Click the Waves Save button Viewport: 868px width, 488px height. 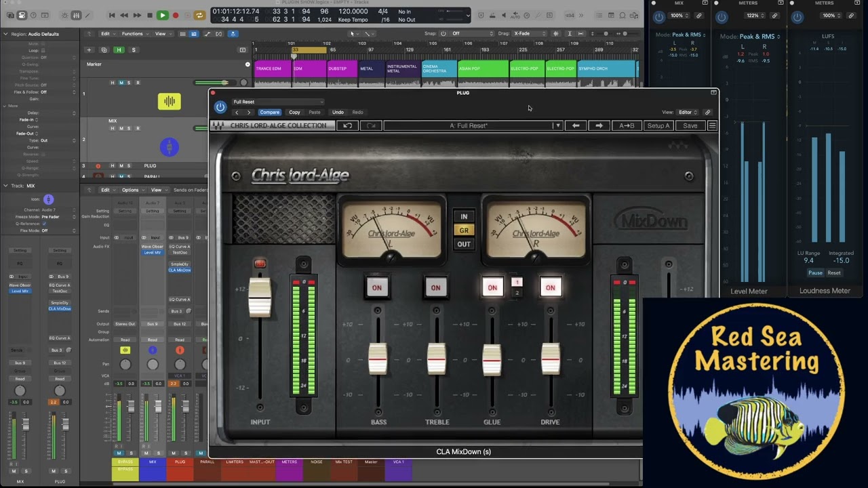click(x=690, y=125)
